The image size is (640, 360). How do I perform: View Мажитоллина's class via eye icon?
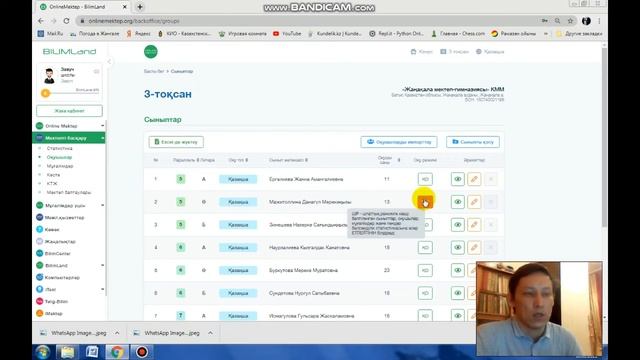pyautogui.click(x=458, y=202)
